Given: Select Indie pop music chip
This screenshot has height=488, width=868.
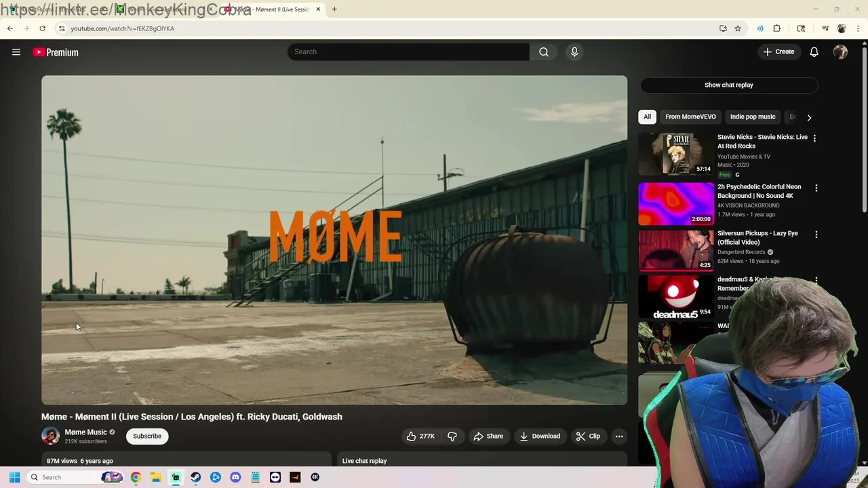Looking at the screenshot, I should tap(753, 117).
